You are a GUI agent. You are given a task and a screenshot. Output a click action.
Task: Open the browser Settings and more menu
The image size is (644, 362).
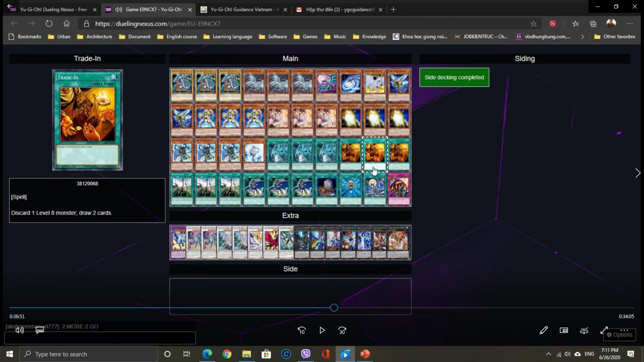(x=629, y=24)
